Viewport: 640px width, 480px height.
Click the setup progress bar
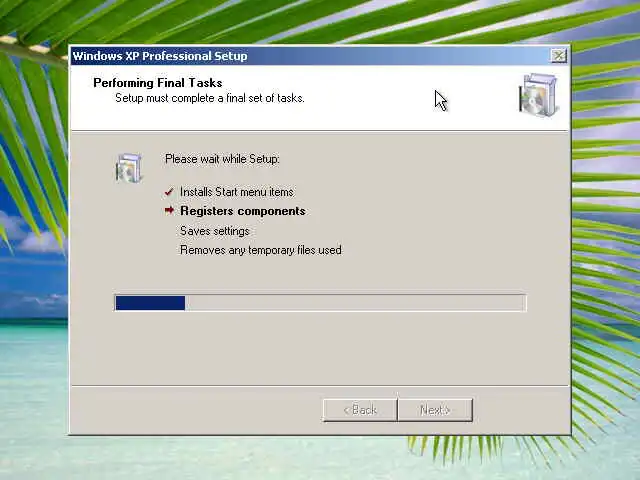point(320,303)
